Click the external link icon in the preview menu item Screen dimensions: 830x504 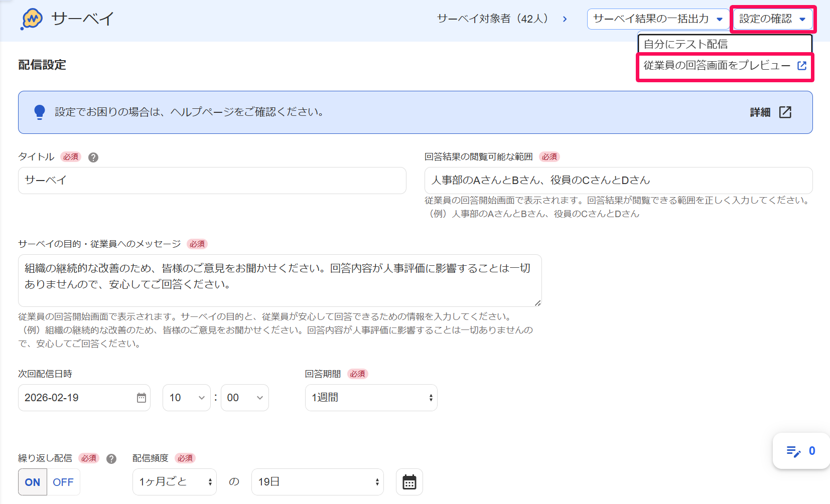click(802, 66)
